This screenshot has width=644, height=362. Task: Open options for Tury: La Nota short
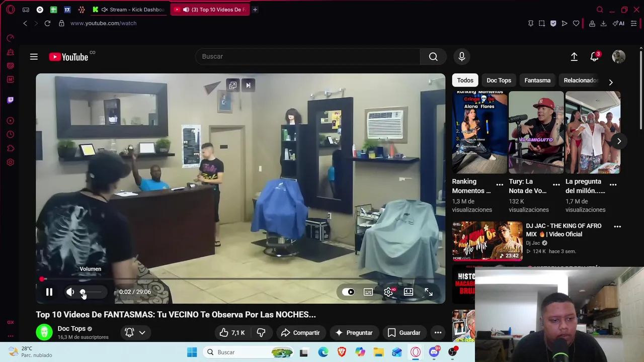pos(556,185)
